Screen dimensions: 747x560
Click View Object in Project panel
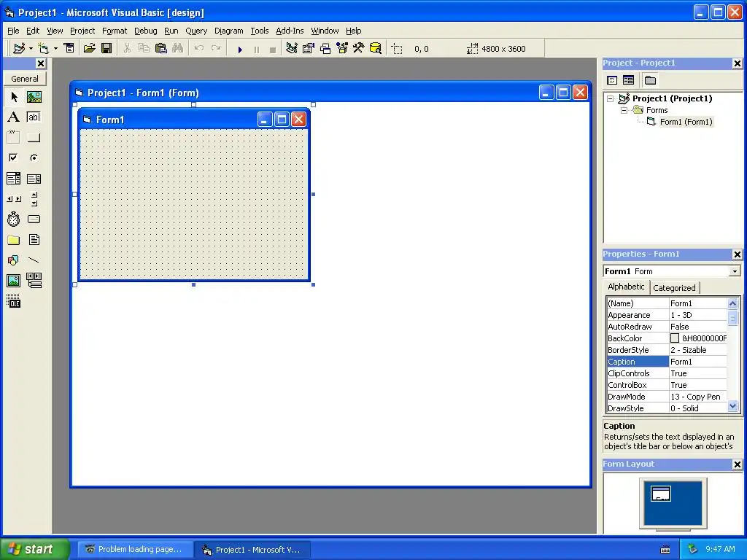tap(628, 80)
